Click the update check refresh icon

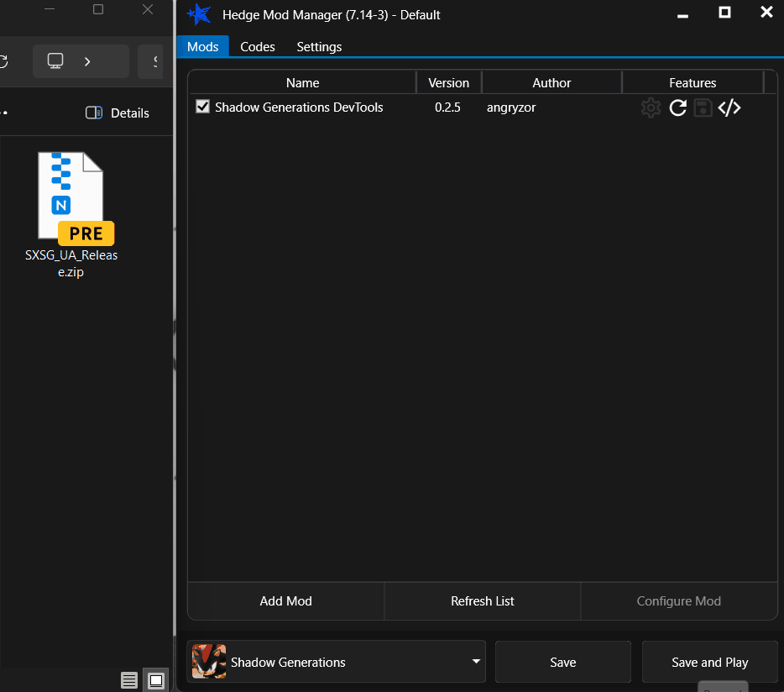[x=677, y=107]
